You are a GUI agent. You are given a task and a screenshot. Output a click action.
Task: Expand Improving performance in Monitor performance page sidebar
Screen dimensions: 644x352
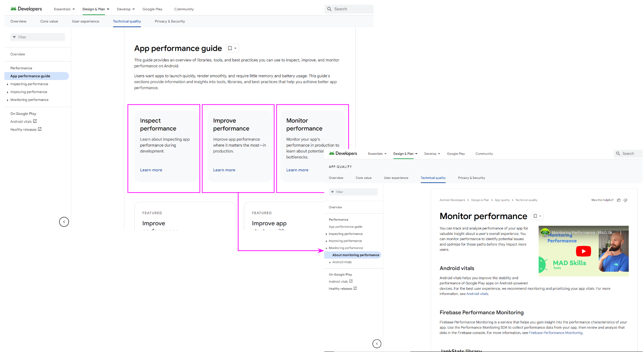click(x=326, y=241)
